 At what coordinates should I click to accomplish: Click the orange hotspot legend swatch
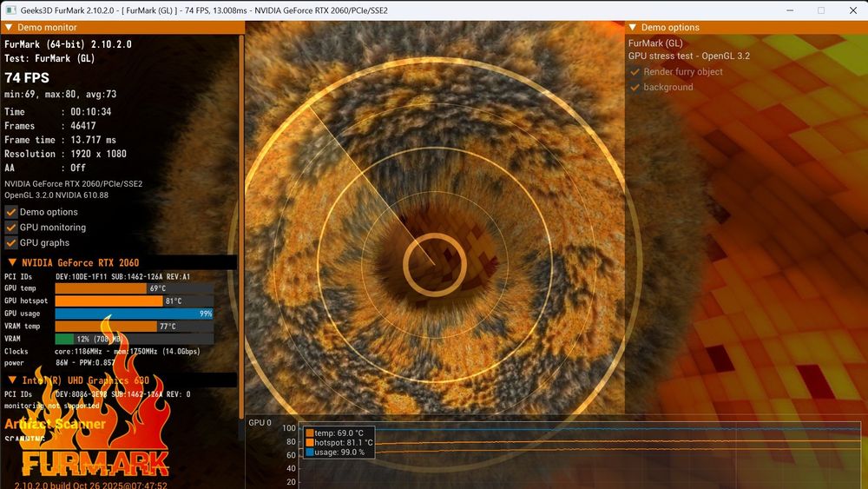click(x=310, y=442)
